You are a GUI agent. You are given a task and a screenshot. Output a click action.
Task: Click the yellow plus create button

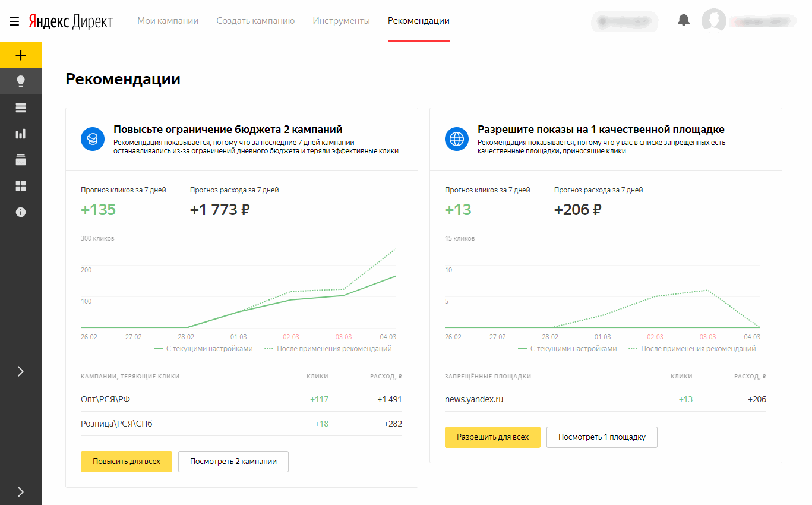pyautogui.click(x=21, y=55)
